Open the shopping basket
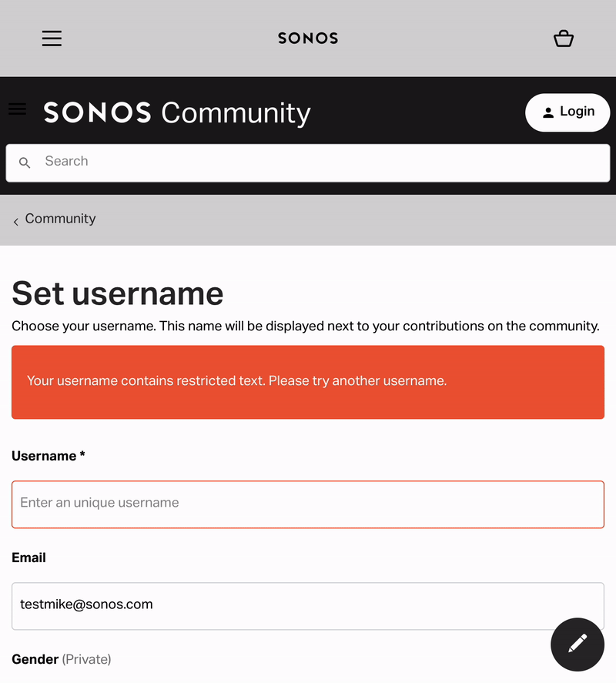 [564, 39]
